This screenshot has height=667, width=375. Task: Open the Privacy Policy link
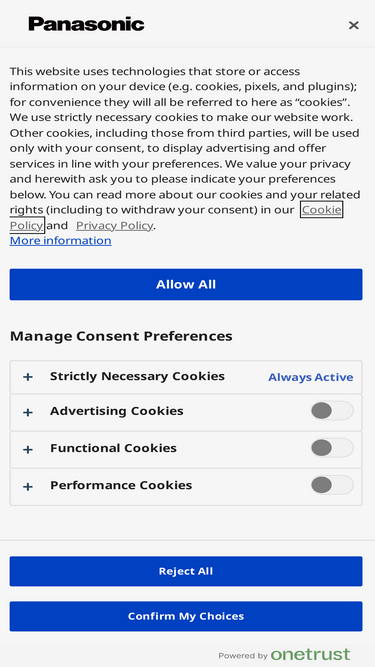click(114, 225)
